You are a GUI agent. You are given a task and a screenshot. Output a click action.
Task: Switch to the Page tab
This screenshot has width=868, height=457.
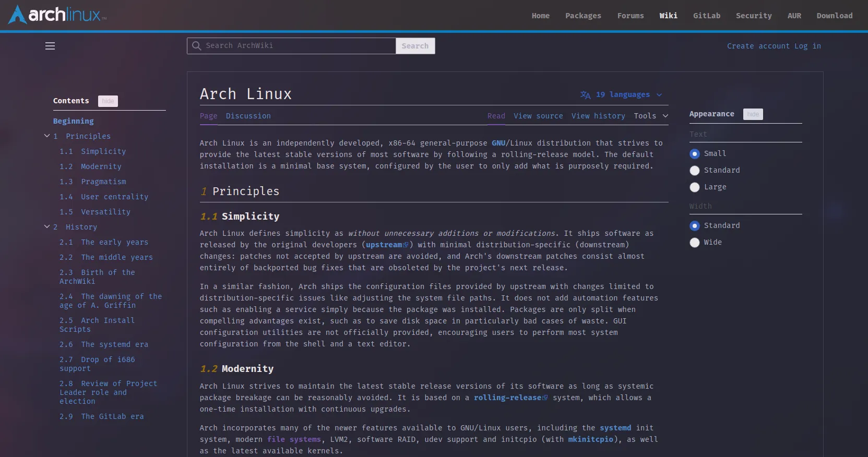[209, 116]
